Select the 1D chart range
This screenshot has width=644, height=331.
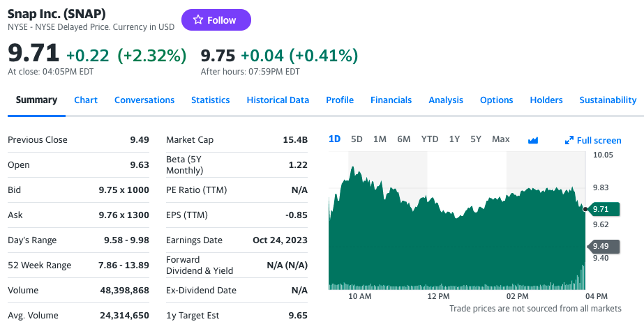coord(335,139)
